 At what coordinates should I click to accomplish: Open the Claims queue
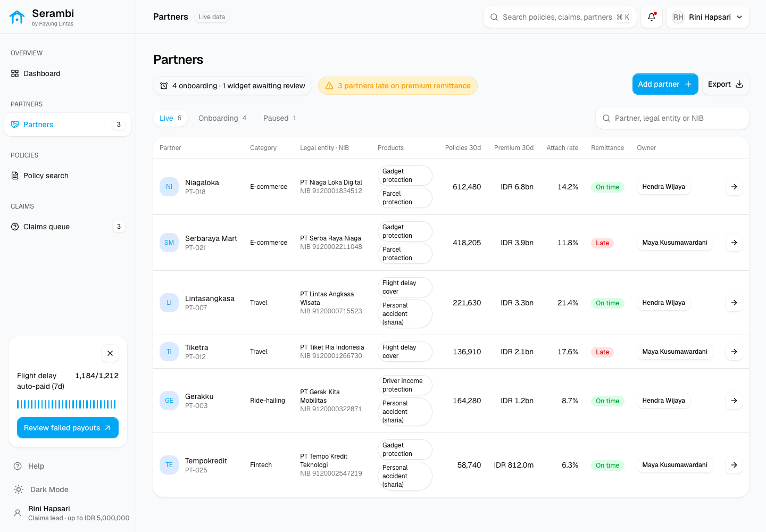[x=68, y=227]
